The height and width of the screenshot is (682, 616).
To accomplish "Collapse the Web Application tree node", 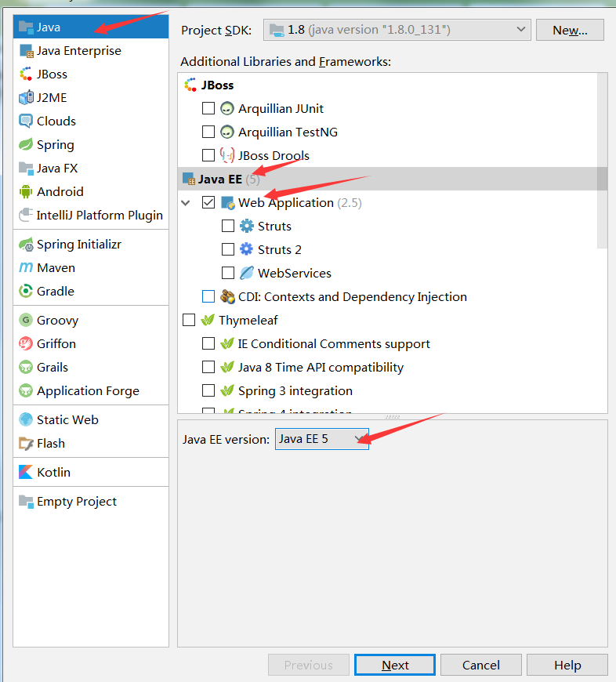I will coord(187,202).
